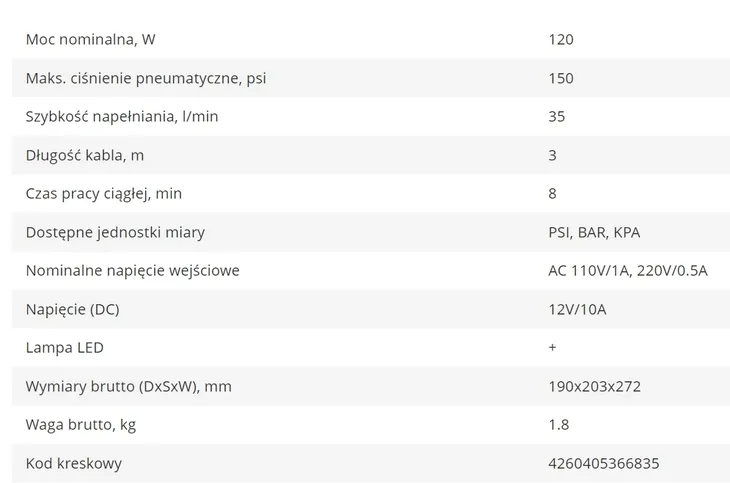Select the continuous work time value 8

[x=553, y=194]
